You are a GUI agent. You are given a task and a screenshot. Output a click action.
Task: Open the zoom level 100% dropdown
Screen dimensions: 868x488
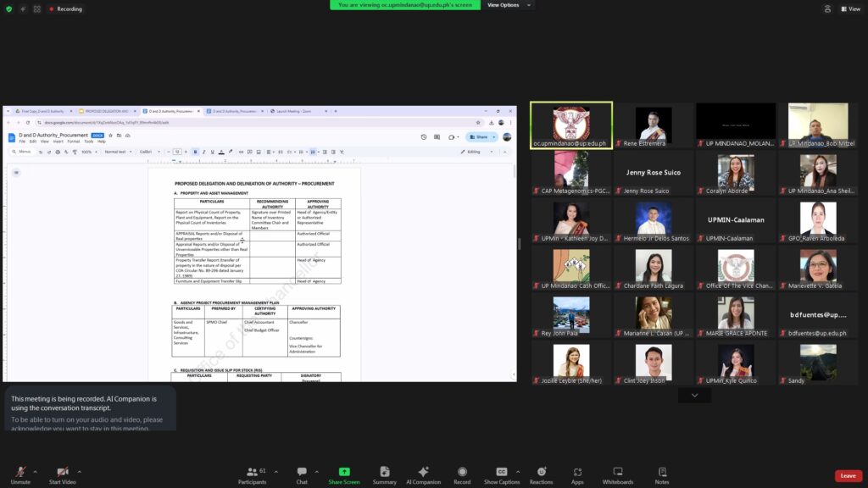tap(89, 152)
